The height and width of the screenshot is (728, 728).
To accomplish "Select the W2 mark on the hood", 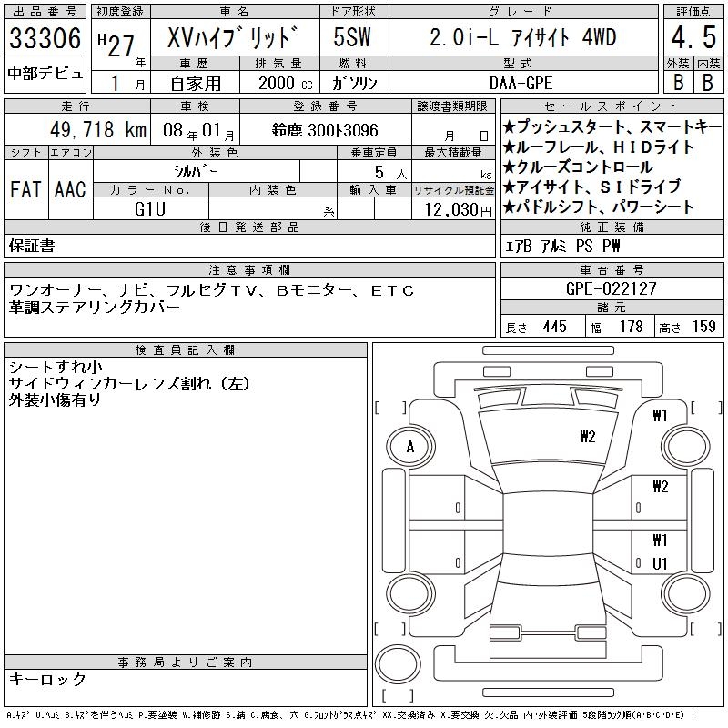I will 587,436.
